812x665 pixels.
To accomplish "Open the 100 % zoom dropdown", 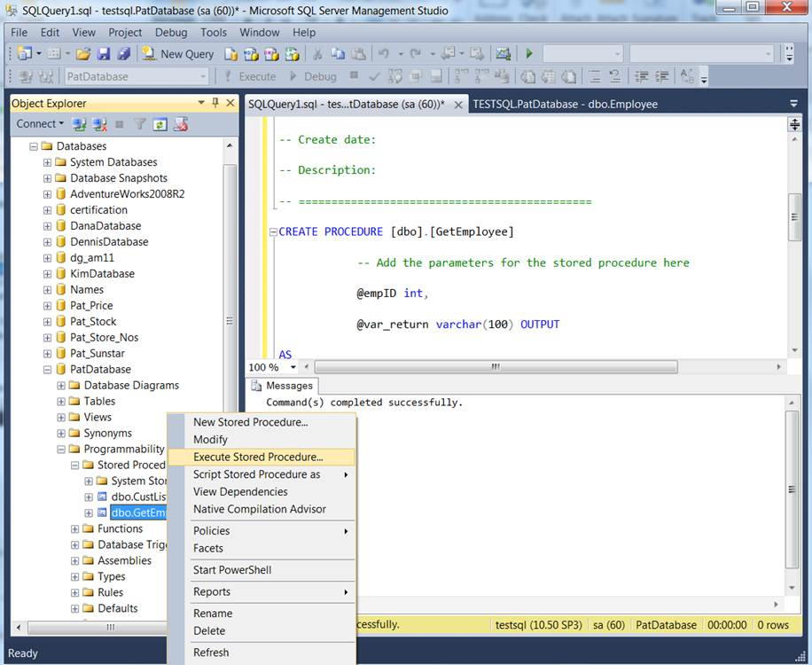I will pos(293,367).
